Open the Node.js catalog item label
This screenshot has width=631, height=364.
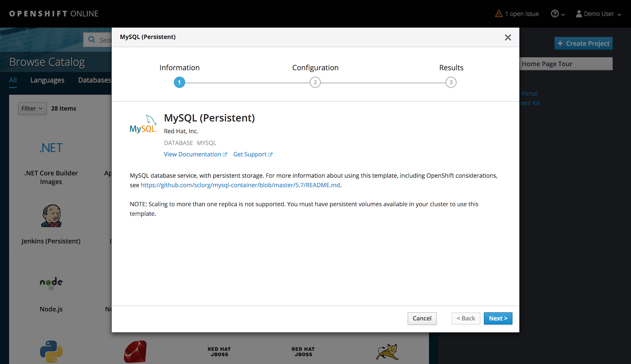coord(51,309)
